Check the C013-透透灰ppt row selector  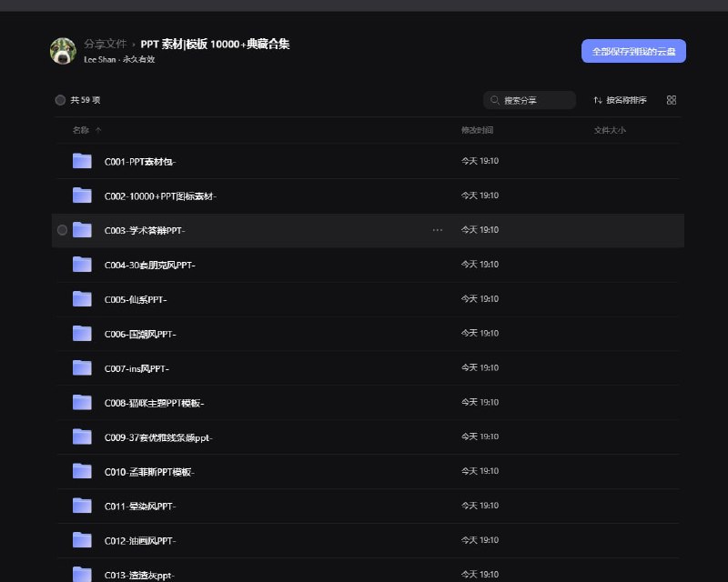[x=62, y=574]
